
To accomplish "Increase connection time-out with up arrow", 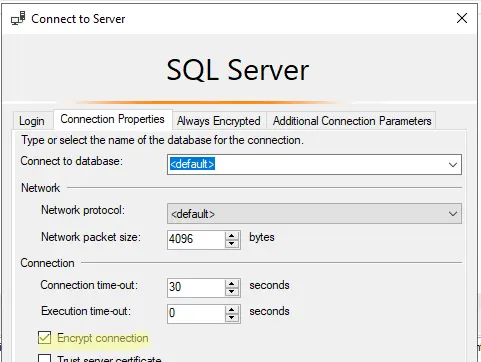I will point(232,284).
